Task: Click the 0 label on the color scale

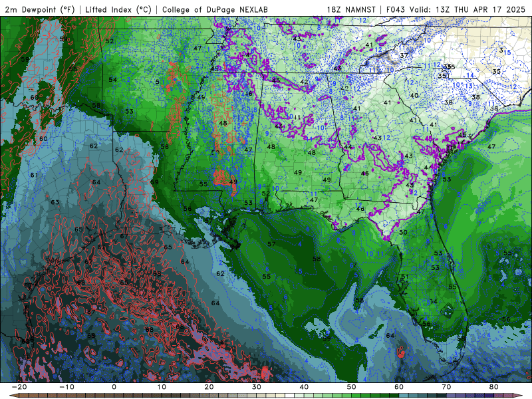Action: pos(114,387)
